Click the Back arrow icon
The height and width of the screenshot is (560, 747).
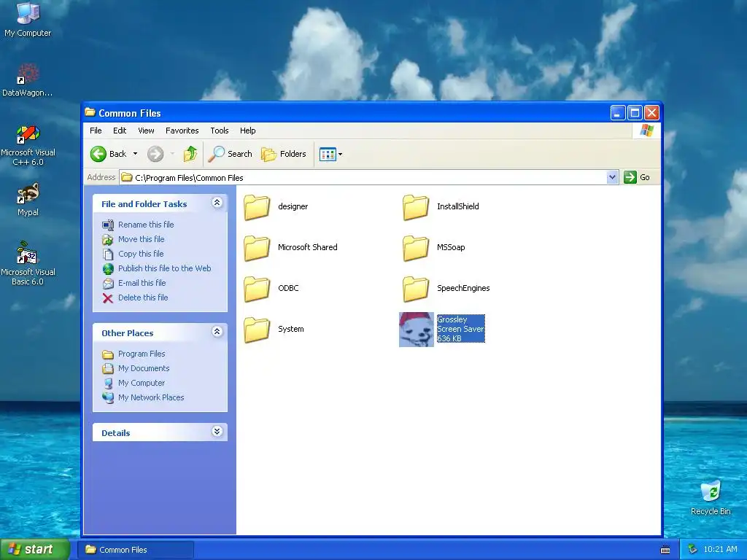(98, 154)
